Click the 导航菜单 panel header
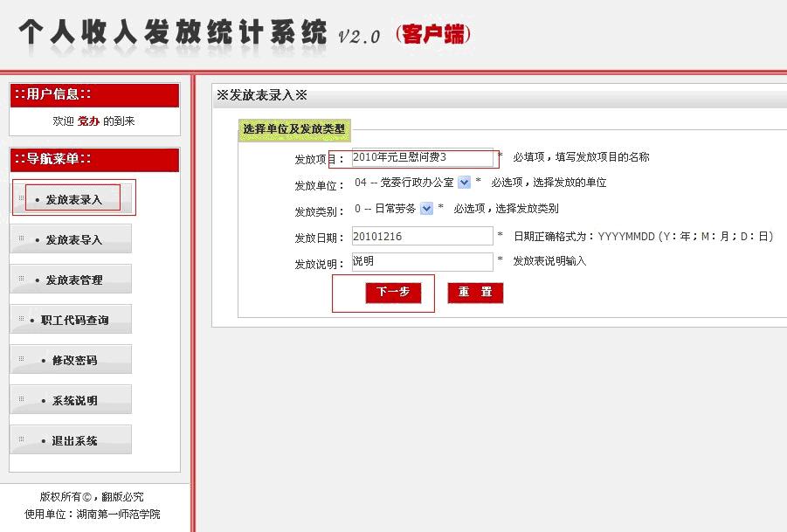This screenshot has height=532, width=787. [x=94, y=159]
